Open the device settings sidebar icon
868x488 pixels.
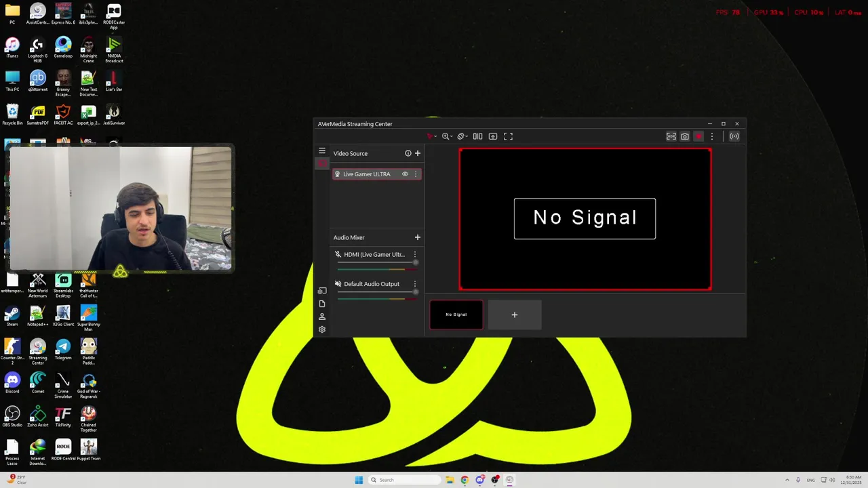point(322,291)
